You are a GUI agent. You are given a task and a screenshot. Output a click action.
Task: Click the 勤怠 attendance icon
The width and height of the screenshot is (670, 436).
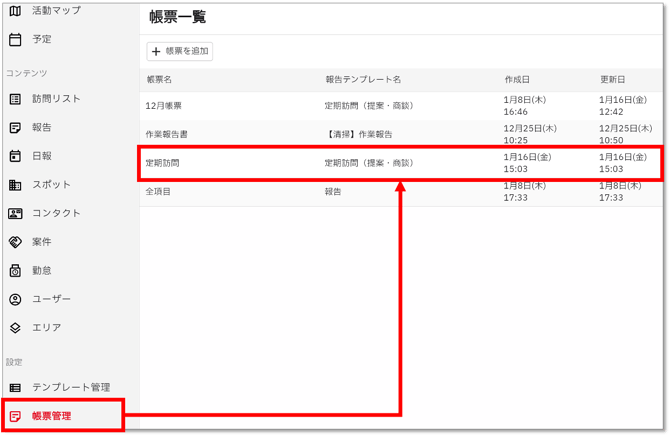[15, 271]
